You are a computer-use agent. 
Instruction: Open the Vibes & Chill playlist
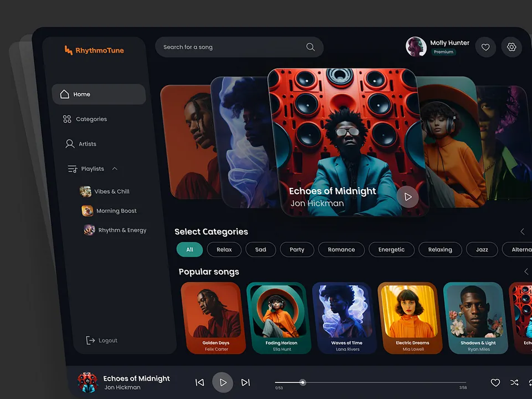tap(112, 191)
